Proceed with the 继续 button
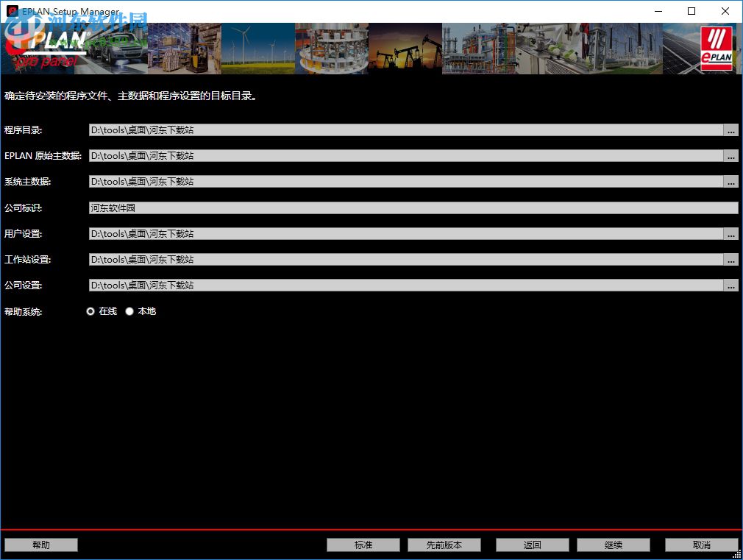The width and height of the screenshot is (743, 560). point(614,545)
